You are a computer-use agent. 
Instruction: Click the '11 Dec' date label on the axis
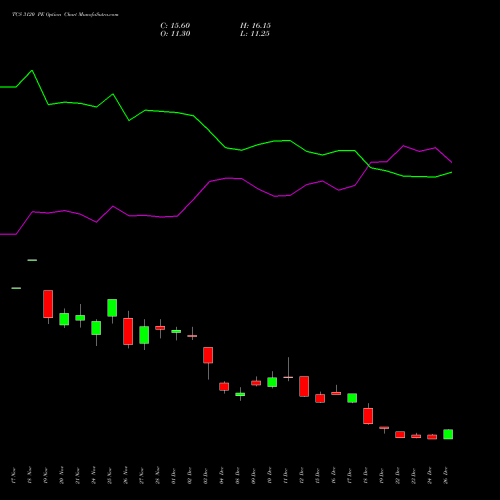coord(286,476)
